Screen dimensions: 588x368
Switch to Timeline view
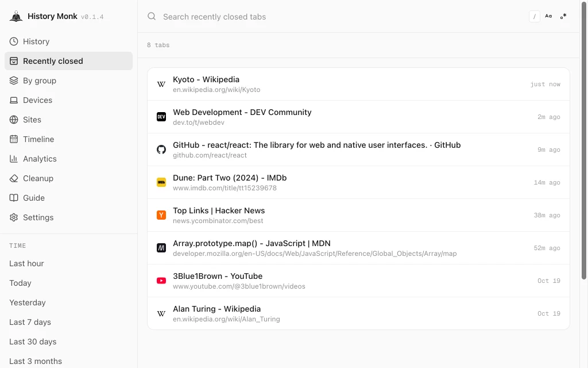click(69, 139)
